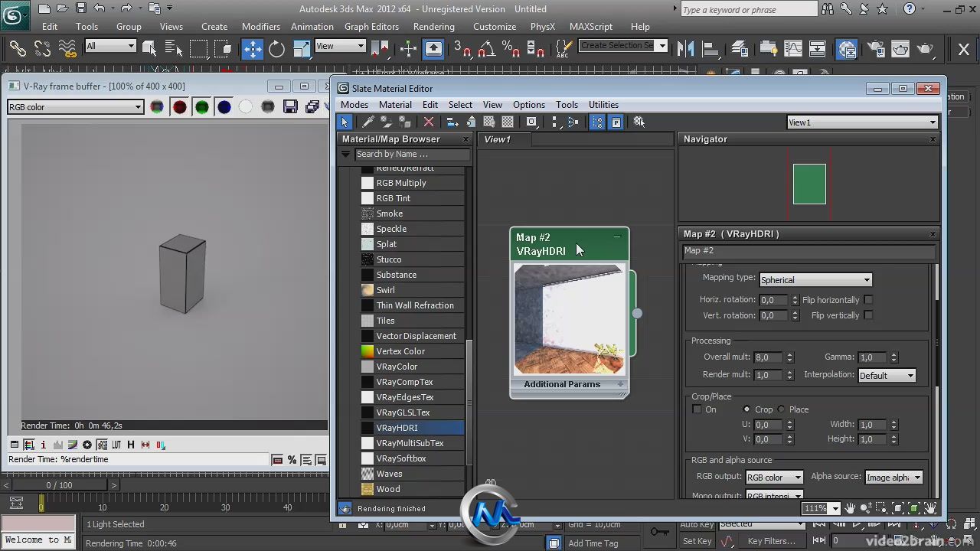Screen dimensions: 980x551
Task: Activate the Select and Rotate tool
Action: (276, 49)
